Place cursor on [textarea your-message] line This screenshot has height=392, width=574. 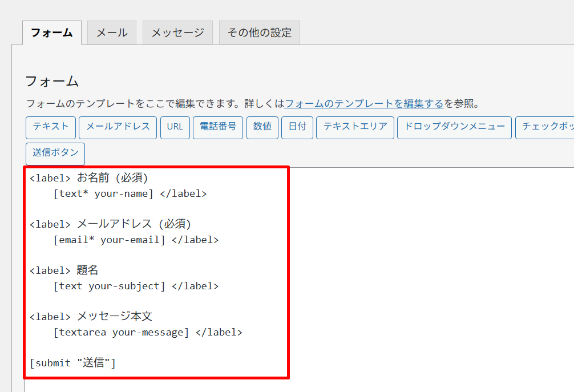148,332
